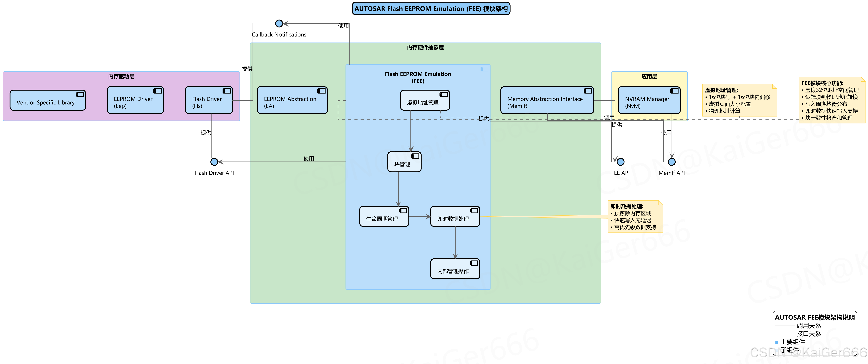Click the 16位块号 + 16位块内偏移 bullet
This screenshot has width=868, height=364.
point(738,97)
